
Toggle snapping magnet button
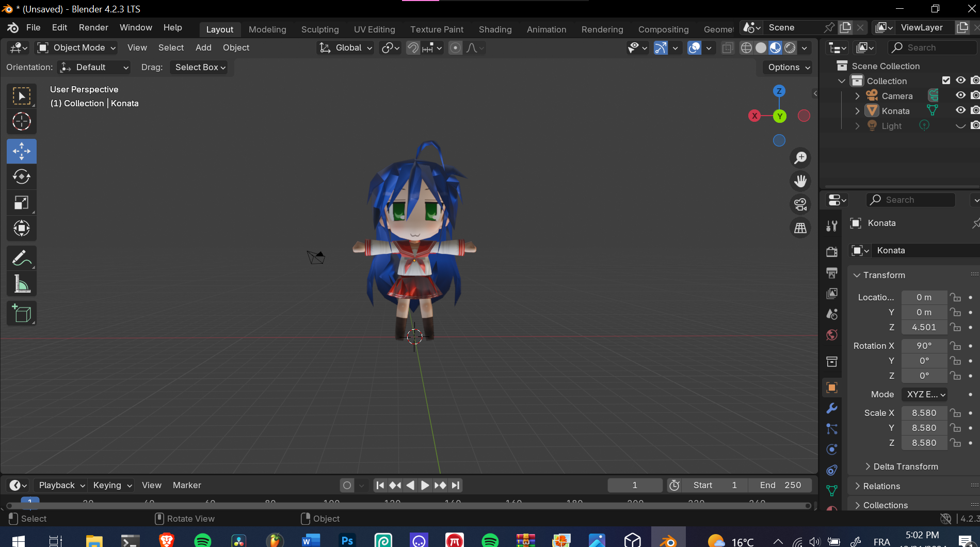point(413,48)
